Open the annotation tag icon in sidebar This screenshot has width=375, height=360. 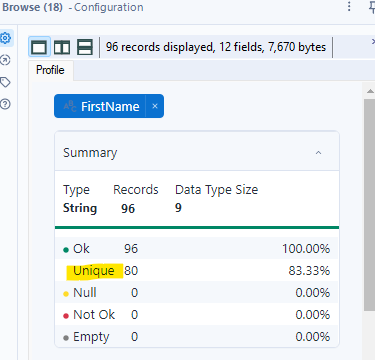(5, 82)
